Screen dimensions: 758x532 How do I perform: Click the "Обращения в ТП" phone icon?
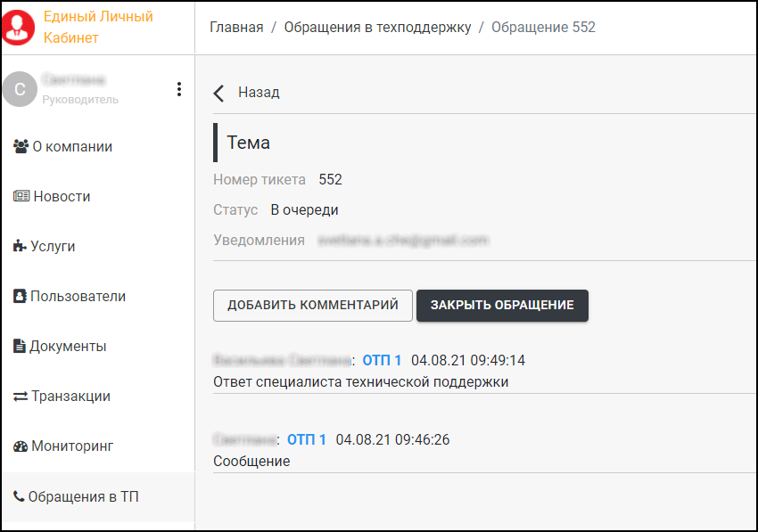tap(19, 496)
